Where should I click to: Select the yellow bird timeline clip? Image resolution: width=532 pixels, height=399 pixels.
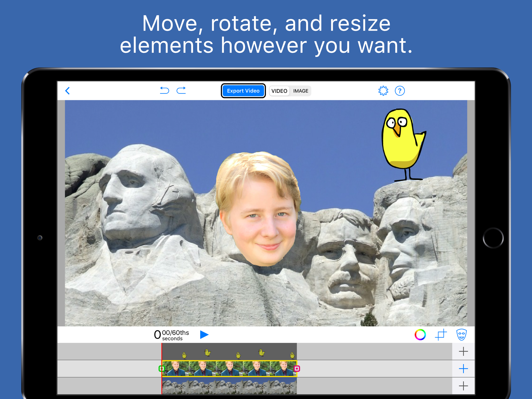(229, 352)
